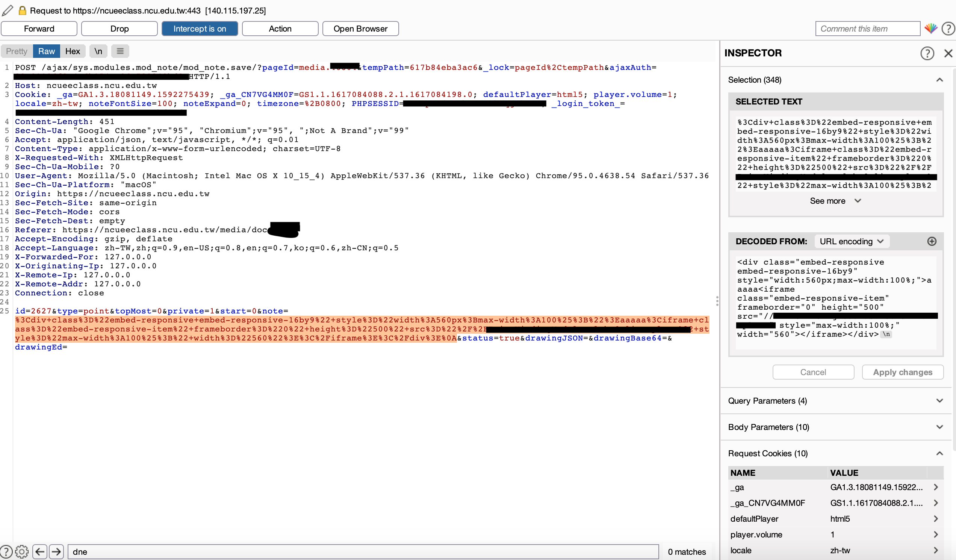Open the message editor options hamburger menu

click(120, 51)
